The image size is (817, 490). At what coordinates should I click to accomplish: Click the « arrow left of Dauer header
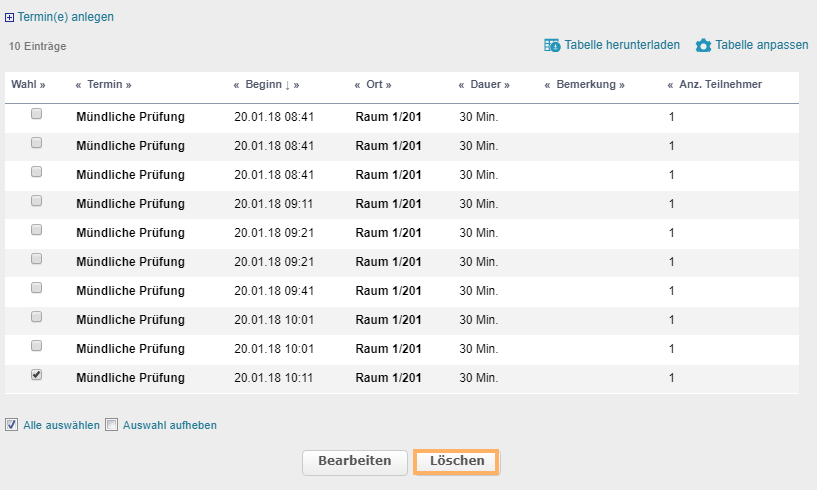click(461, 85)
